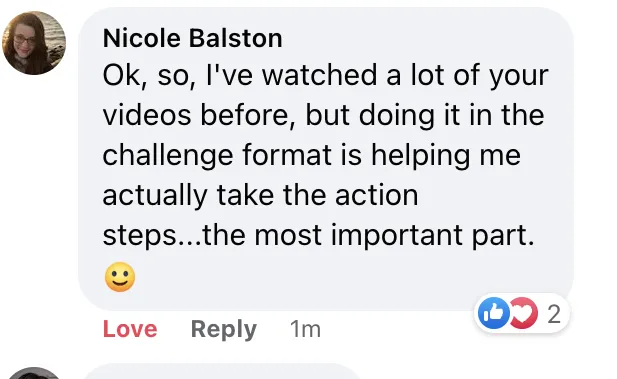Image resolution: width=617 pixels, height=379 pixels.
Task: Reply to Nicole Balston's comment
Action: [224, 329]
